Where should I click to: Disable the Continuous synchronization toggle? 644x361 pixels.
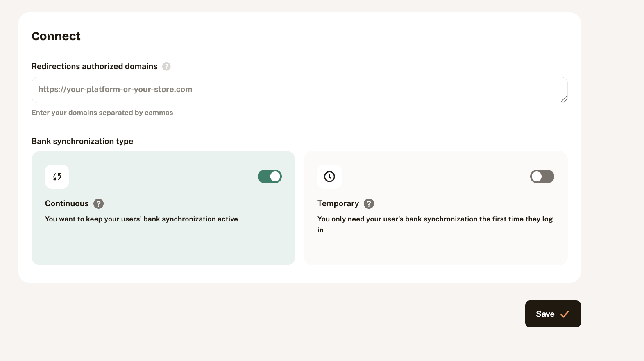[270, 176]
